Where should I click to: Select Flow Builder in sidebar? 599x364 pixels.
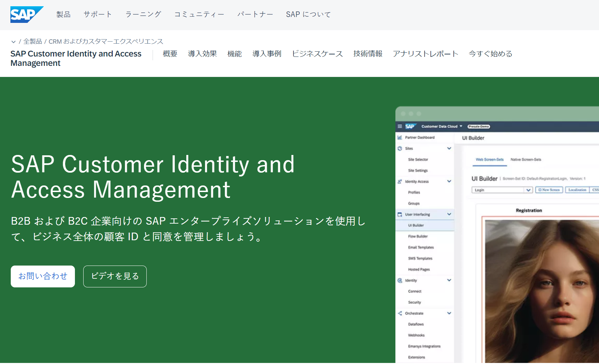(x=418, y=236)
